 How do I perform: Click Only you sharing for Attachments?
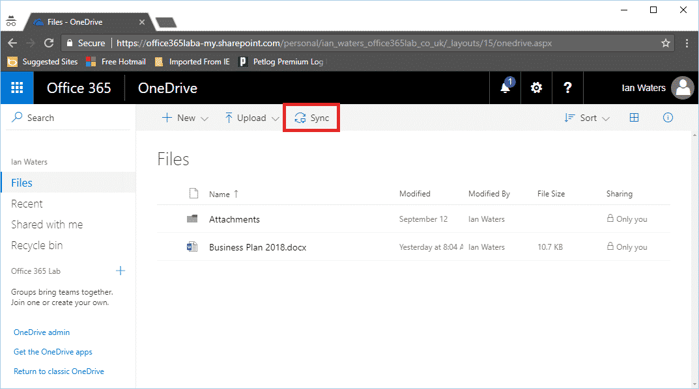click(x=627, y=219)
